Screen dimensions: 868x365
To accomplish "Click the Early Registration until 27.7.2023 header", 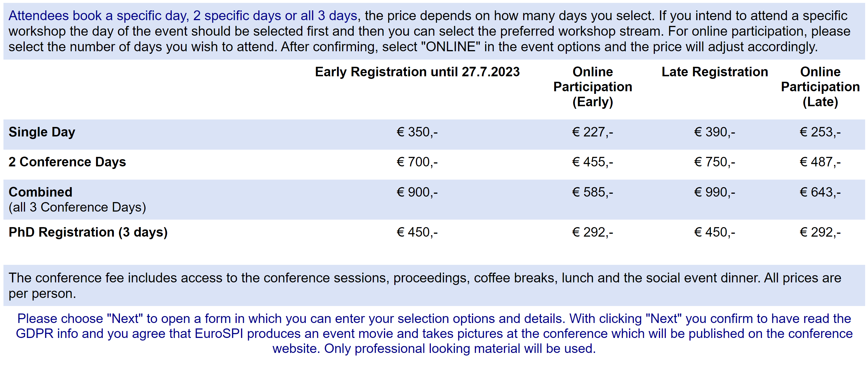I will [x=417, y=72].
